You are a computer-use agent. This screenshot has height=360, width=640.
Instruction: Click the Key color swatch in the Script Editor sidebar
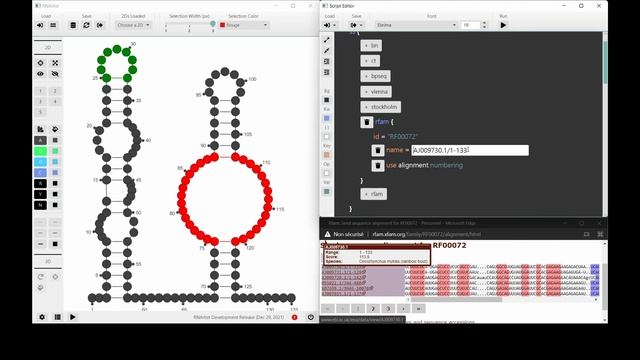327,155
